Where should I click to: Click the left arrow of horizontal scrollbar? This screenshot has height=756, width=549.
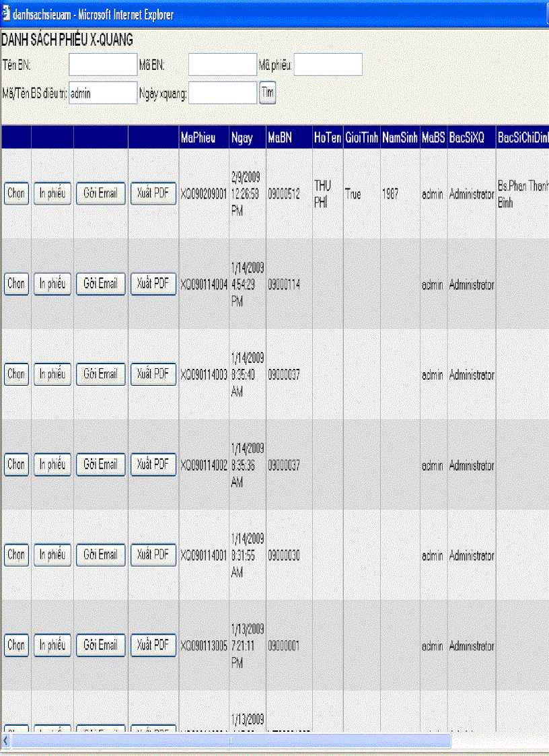pos(6,741)
